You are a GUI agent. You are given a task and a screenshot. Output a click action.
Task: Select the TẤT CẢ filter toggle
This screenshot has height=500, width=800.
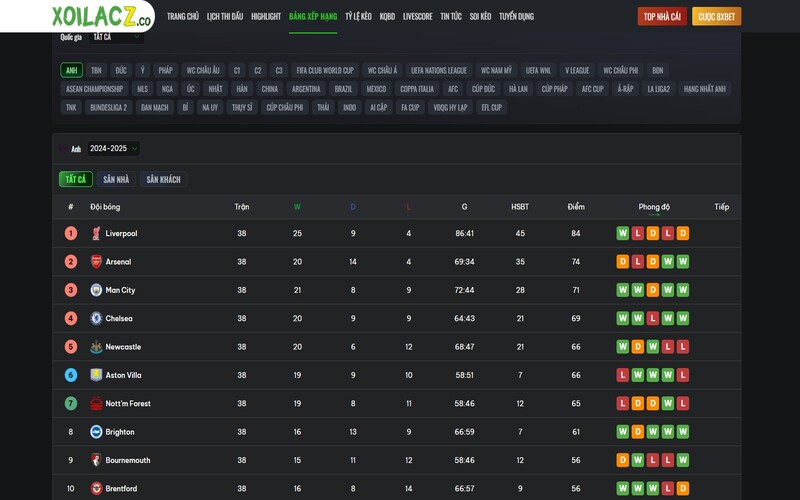tap(76, 179)
